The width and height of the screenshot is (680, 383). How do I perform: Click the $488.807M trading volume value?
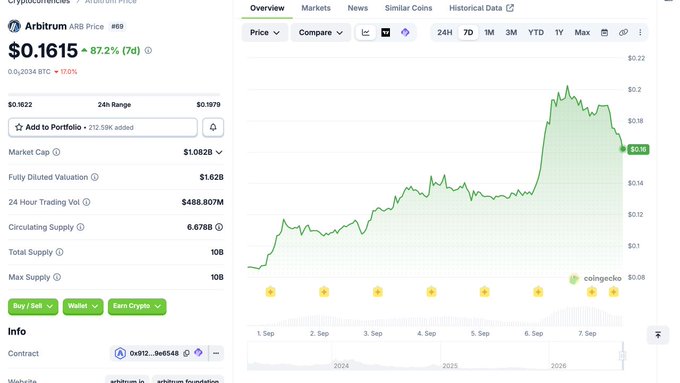pyautogui.click(x=203, y=202)
